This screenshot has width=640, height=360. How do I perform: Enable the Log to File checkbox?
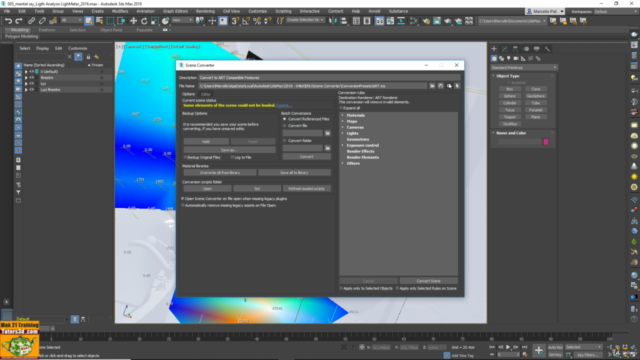(x=232, y=157)
